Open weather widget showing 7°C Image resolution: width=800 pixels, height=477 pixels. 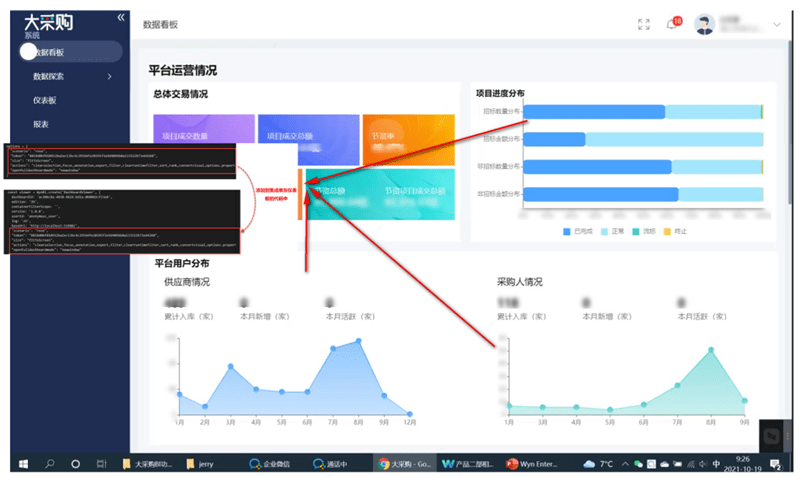pyautogui.click(x=598, y=464)
